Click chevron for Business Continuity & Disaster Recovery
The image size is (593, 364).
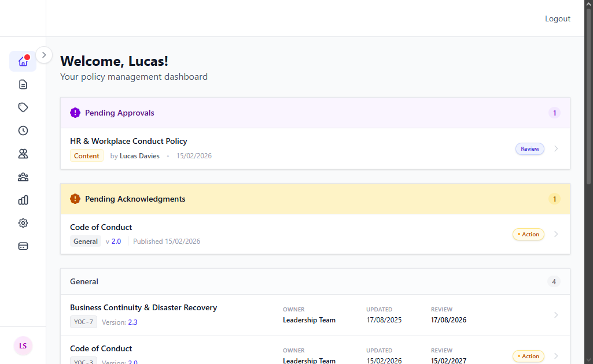(556, 315)
